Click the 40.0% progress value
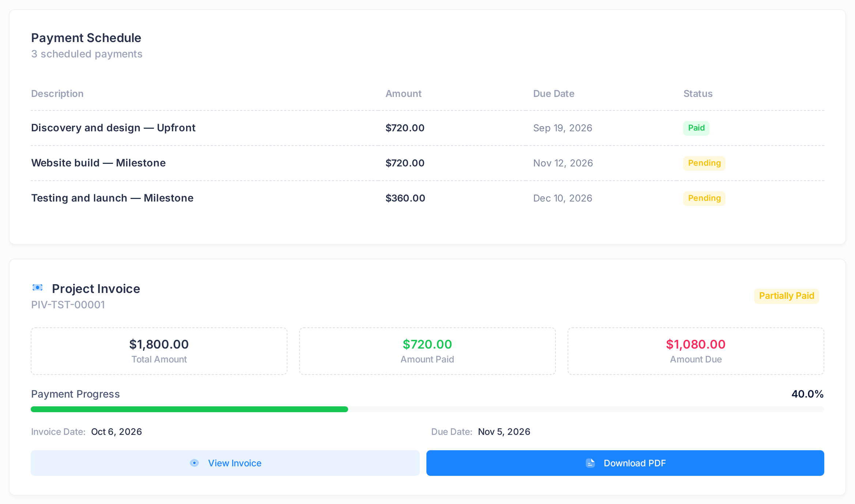The image size is (855, 504). point(807,394)
